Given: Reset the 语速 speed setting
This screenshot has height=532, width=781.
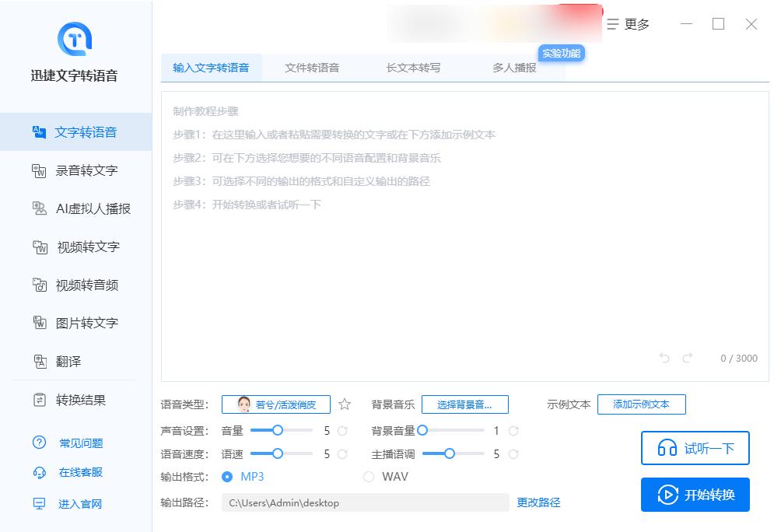Looking at the screenshot, I should click(x=342, y=453).
